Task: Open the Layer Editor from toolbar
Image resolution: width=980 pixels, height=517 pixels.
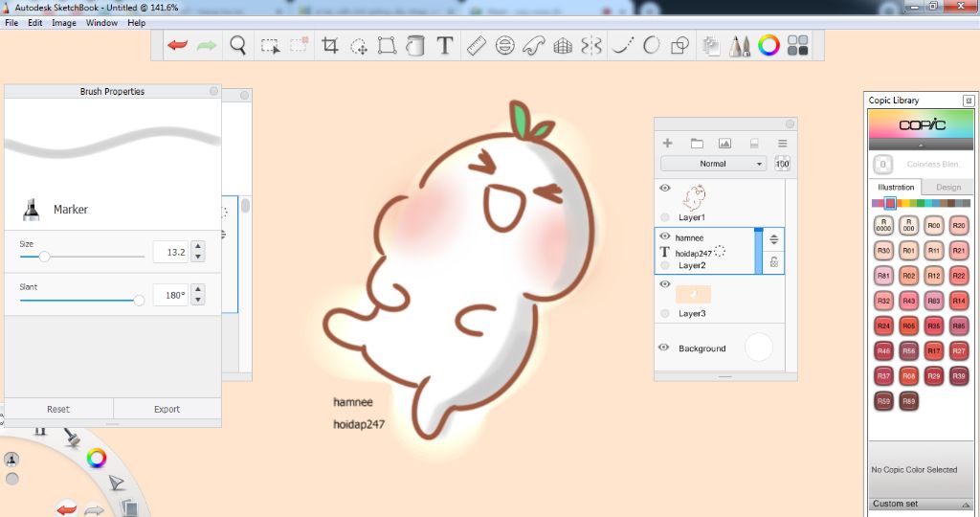Action: click(711, 45)
